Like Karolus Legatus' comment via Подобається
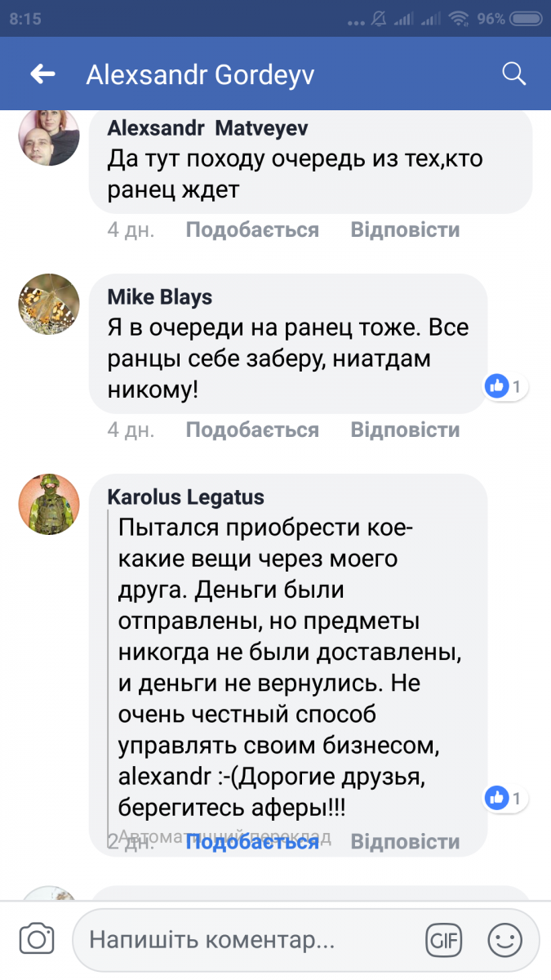This screenshot has width=551, height=980. (252, 842)
